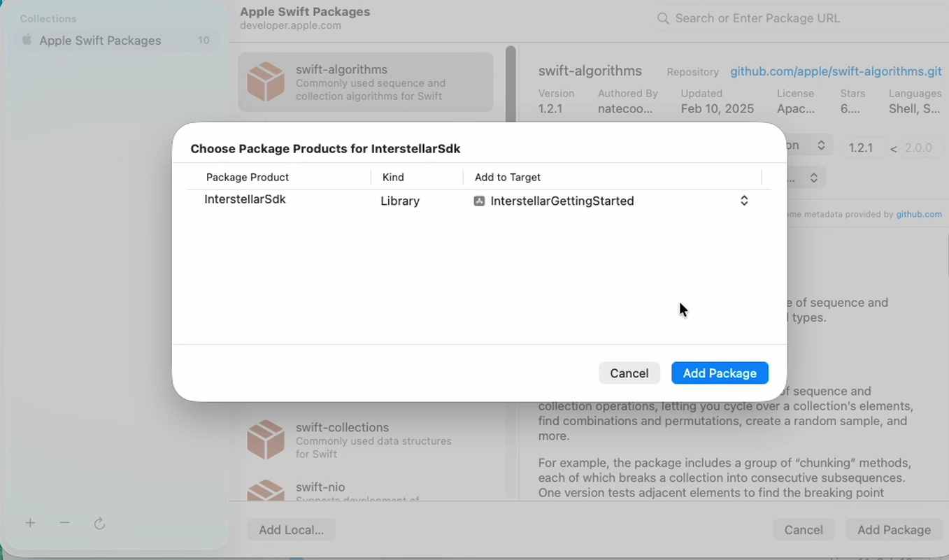
Task: Click the Add to Target column header
Action: point(508,178)
